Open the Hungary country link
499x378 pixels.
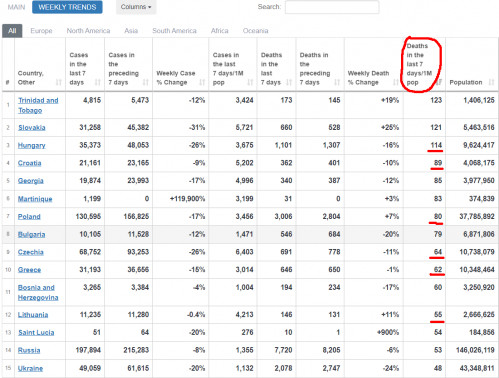coord(32,145)
